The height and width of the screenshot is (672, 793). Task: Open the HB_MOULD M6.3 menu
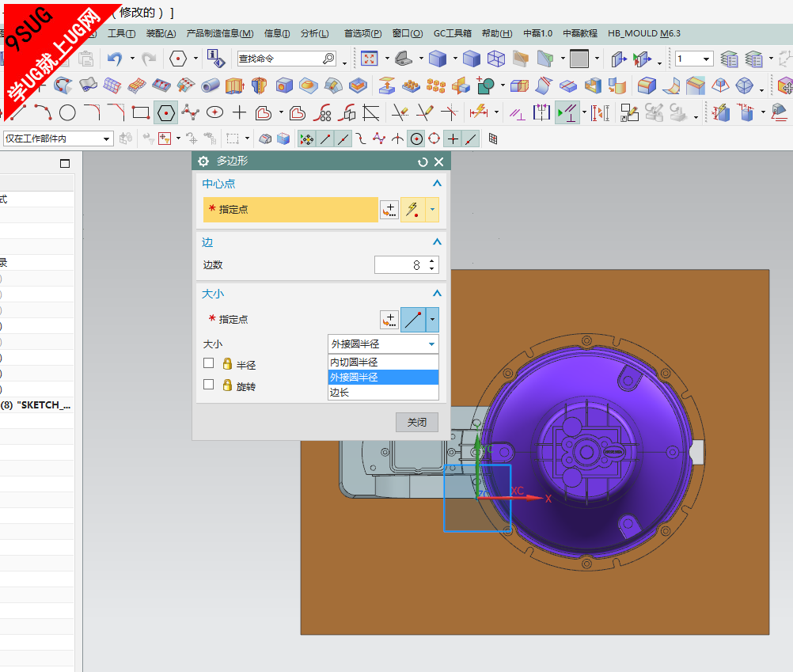[643, 33]
